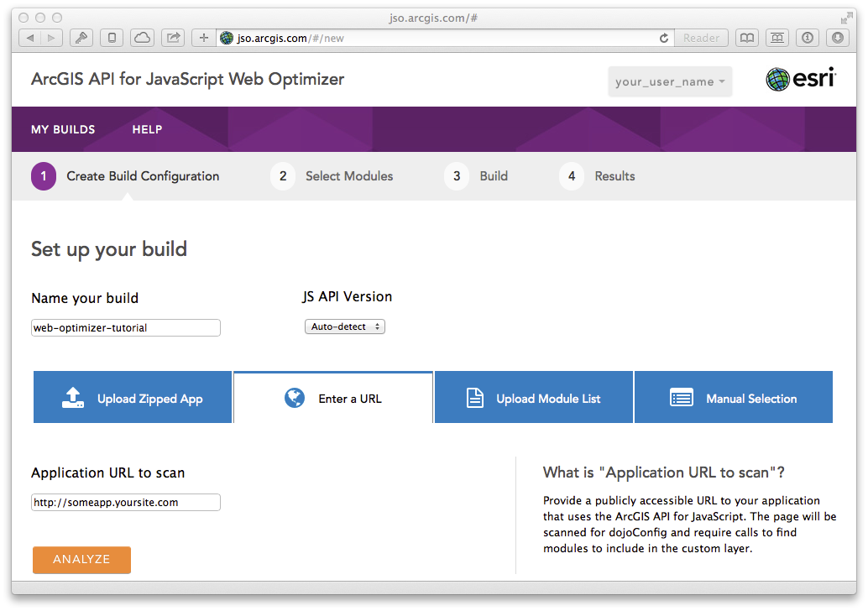Open the downloads toolbar icon

(x=838, y=39)
